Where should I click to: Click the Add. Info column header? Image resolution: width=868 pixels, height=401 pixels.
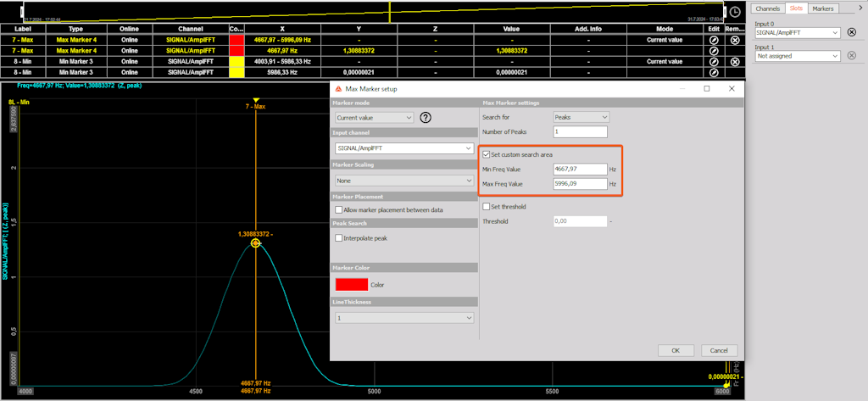coord(587,29)
